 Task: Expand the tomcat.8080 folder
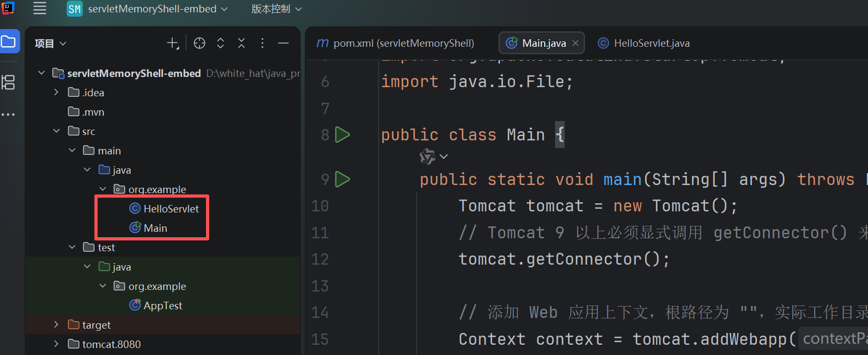click(x=56, y=344)
